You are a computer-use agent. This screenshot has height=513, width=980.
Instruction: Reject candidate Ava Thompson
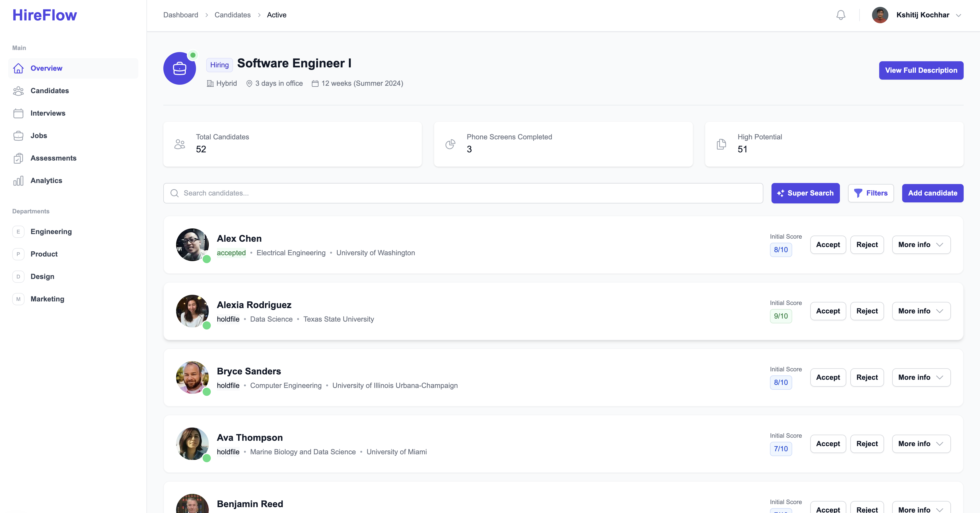point(867,444)
